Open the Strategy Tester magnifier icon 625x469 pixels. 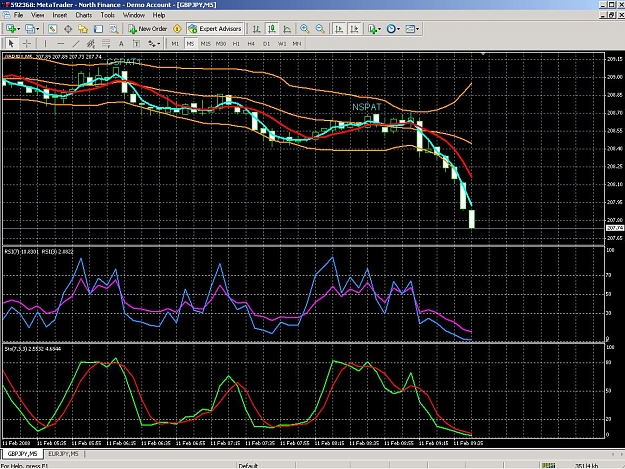(114, 29)
